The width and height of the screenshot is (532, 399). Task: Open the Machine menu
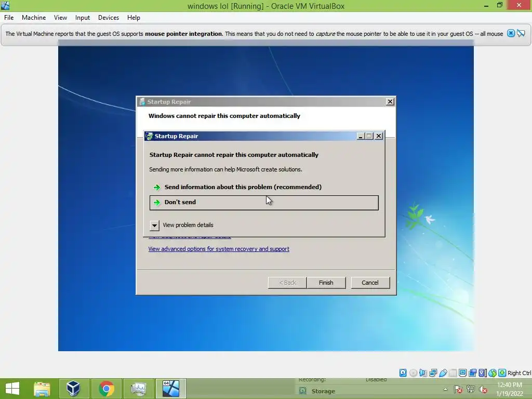pyautogui.click(x=34, y=18)
